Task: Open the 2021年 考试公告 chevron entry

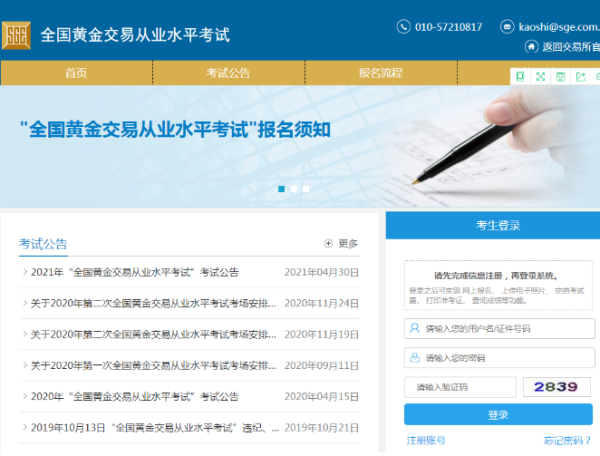Action: pyautogui.click(x=25, y=272)
